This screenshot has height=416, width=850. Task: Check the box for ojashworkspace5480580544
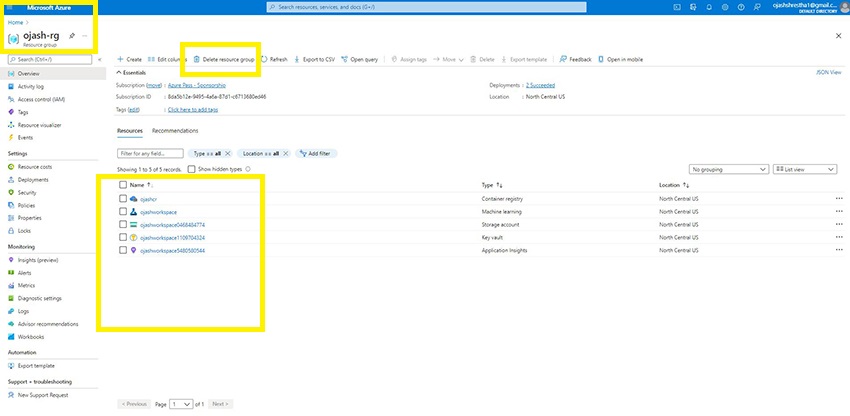123,251
